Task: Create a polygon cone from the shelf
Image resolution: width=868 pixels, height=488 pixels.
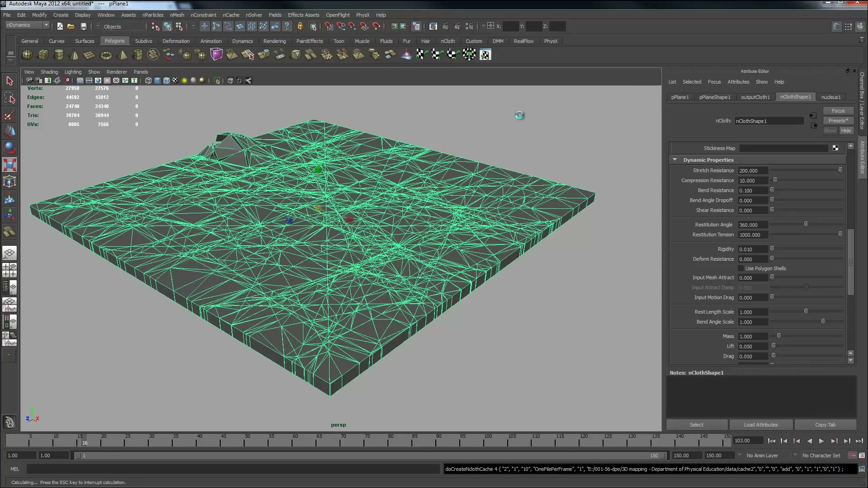Action: point(75,55)
